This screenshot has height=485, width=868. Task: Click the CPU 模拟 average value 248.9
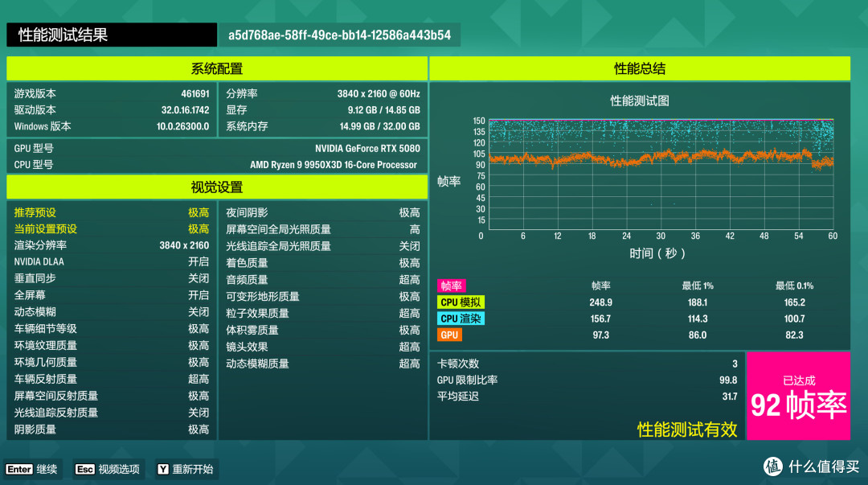pyautogui.click(x=600, y=302)
